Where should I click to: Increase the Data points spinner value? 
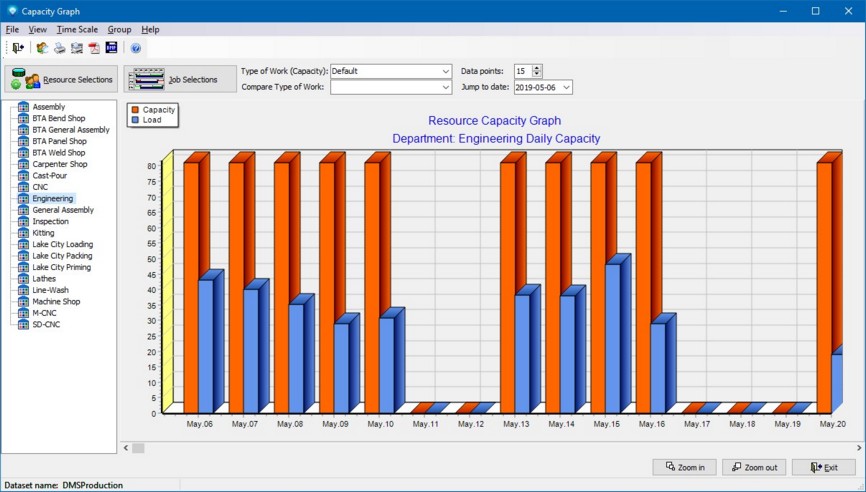pos(537,68)
